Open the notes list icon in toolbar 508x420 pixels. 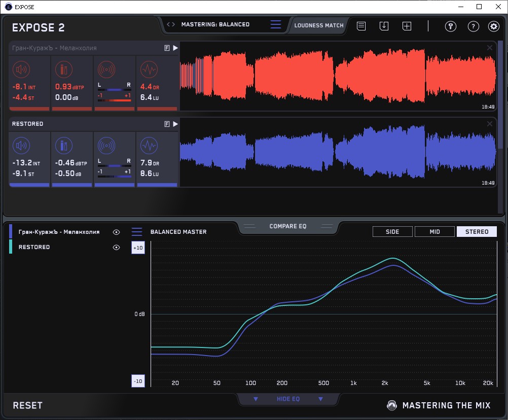coord(361,26)
